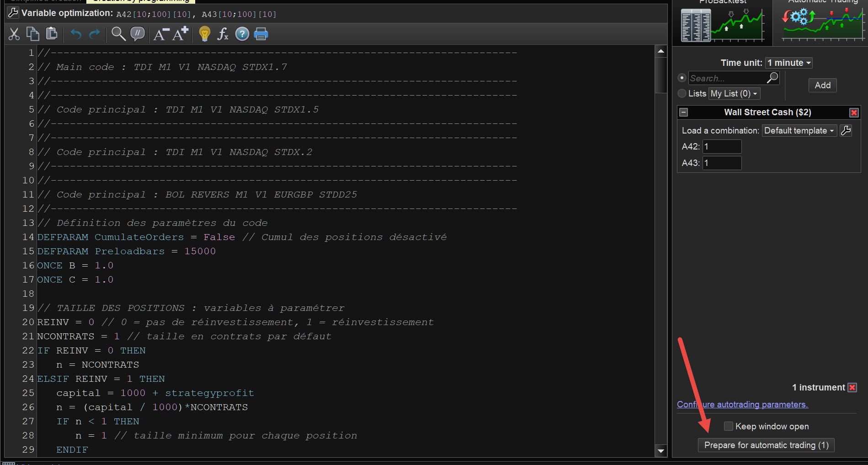
Task: Expand the My List (0) dropdown
Action: tap(734, 93)
